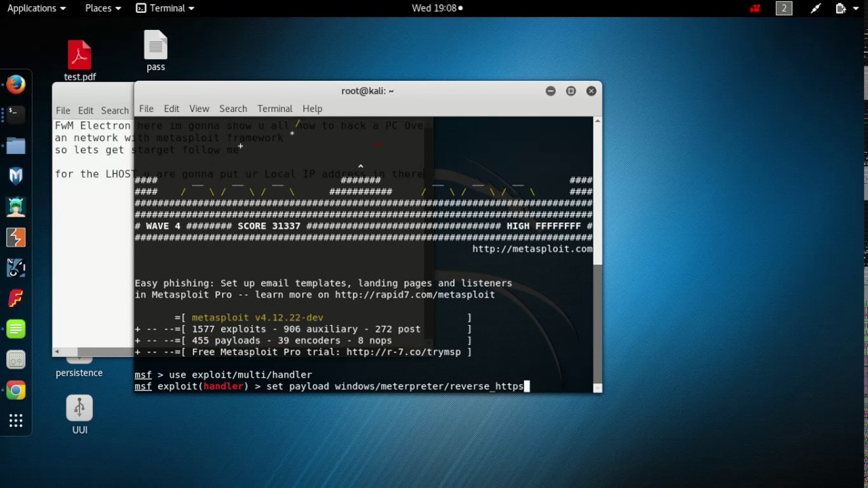Open Terminal menu in the terminal window

pyautogui.click(x=275, y=108)
